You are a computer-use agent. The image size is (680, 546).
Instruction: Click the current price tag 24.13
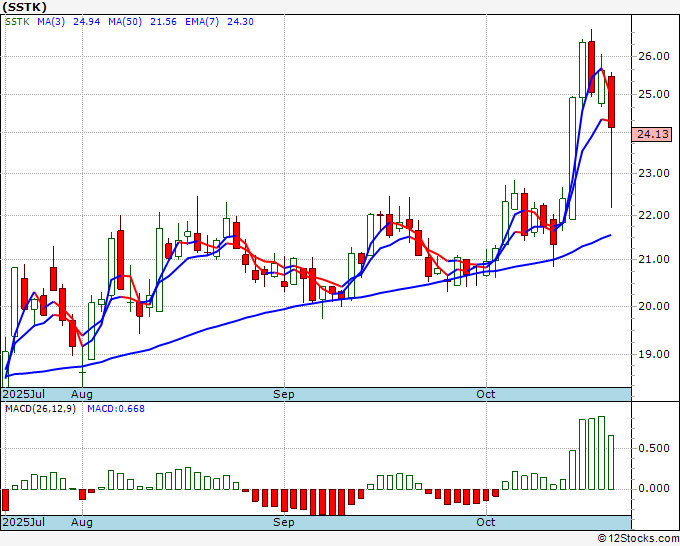pyautogui.click(x=651, y=134)
